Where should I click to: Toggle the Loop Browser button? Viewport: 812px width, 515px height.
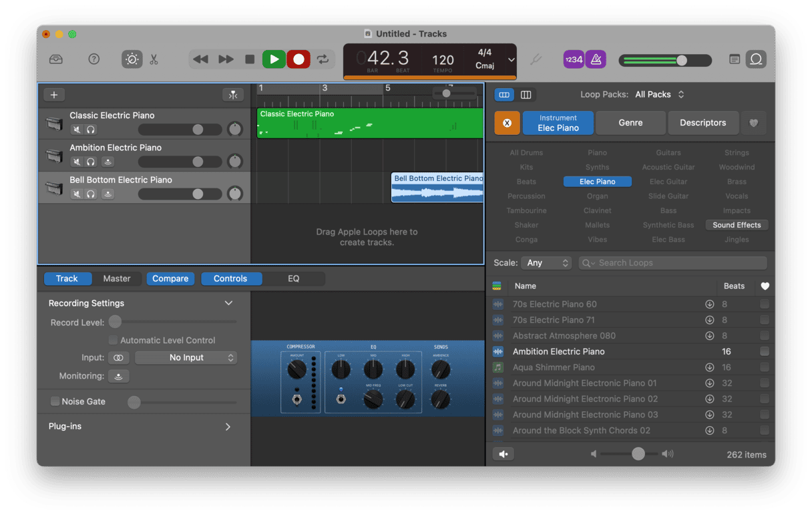pyautogui.click(x=756, y=59)
